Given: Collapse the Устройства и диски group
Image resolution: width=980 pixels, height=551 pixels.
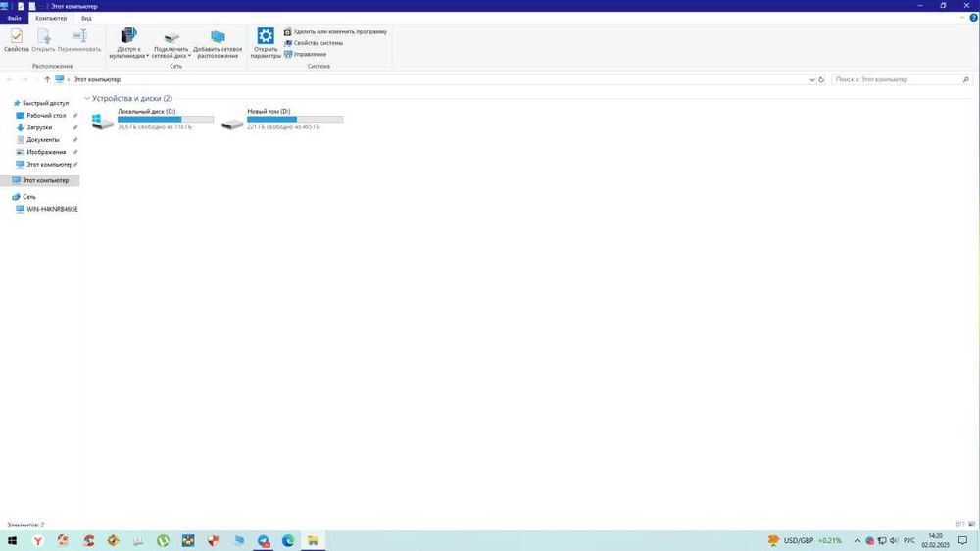Looking at the screenshot, I should 87,99.
